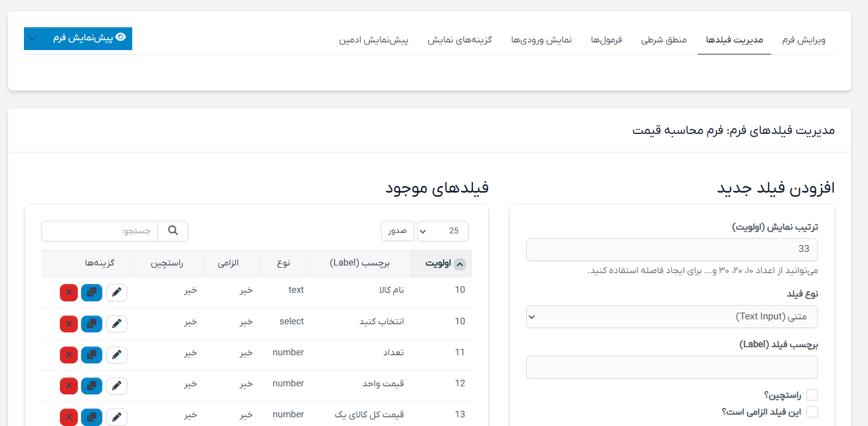
Task: Open the 25 rows-per-page dropdown
Action: pyautogui.click(x=442, y=231)
